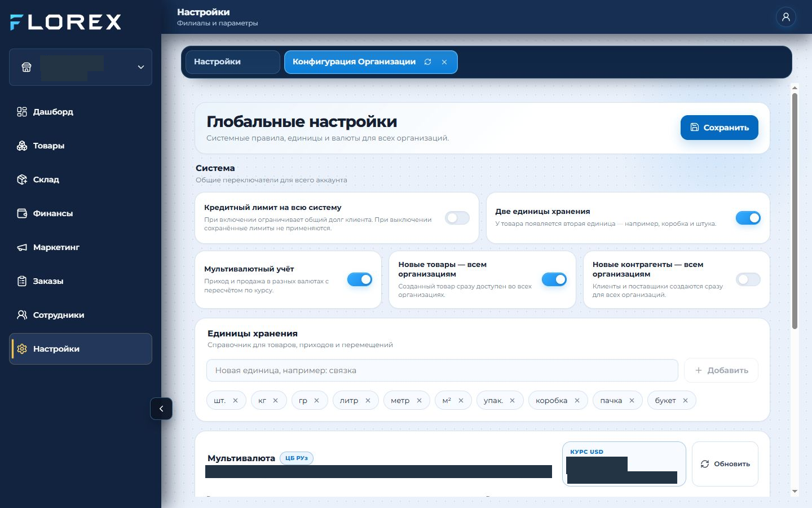Click the Склад box icon in sidebar
The image size is (812, 508).
tap(22, 179)
